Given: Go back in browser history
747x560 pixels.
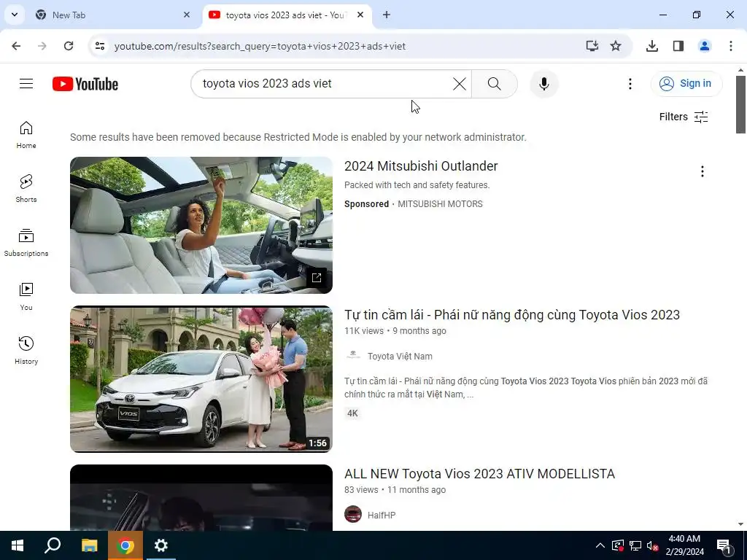Looking at the screenshot, I should point(16,46).
